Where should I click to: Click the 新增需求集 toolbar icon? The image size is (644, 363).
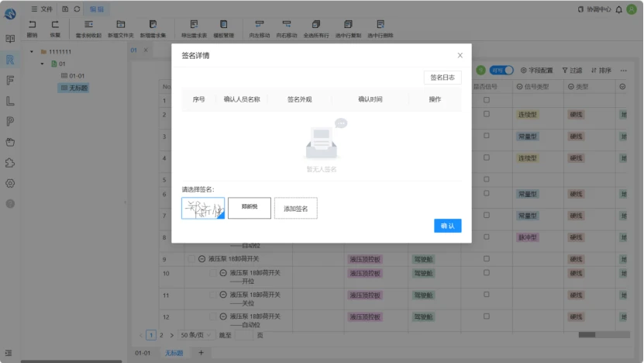[153, 25]
